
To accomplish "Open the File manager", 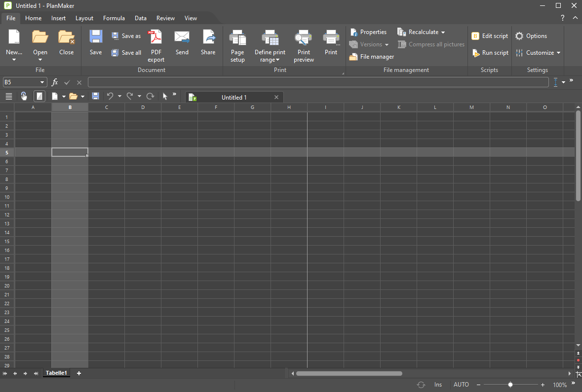I will pyautogui.click(x=372, y=57).
